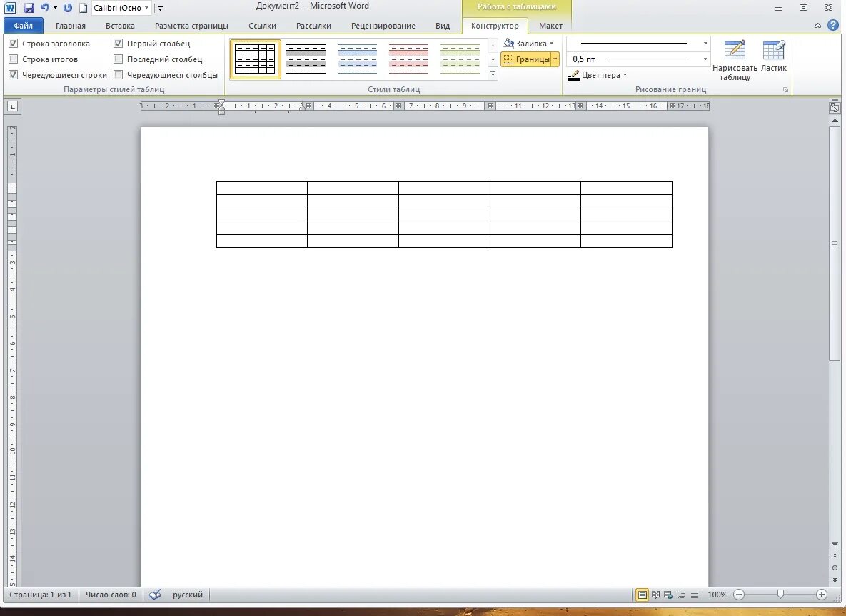Switch to Print Layout view
This screenshot has height=616, width=846.
click(642, 595)
